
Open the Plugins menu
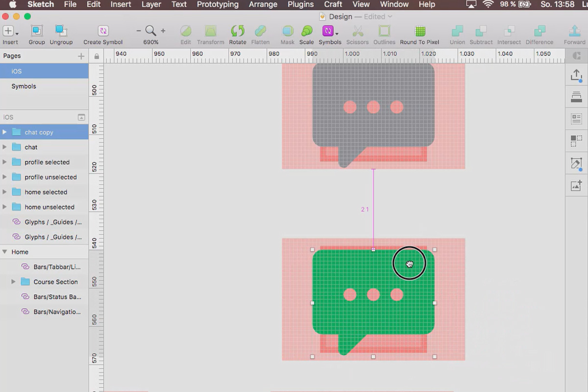pyautogui.click(x=300, y=4)
